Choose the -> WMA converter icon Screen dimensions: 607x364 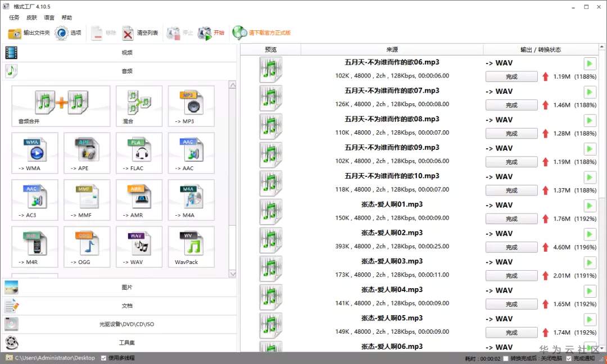(x=35, y=153)
